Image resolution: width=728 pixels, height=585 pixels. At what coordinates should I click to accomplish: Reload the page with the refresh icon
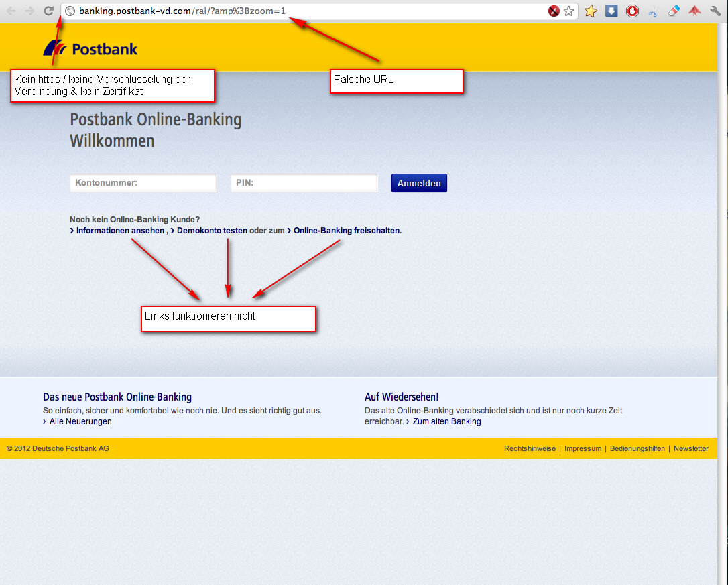(x=48, y=11)
